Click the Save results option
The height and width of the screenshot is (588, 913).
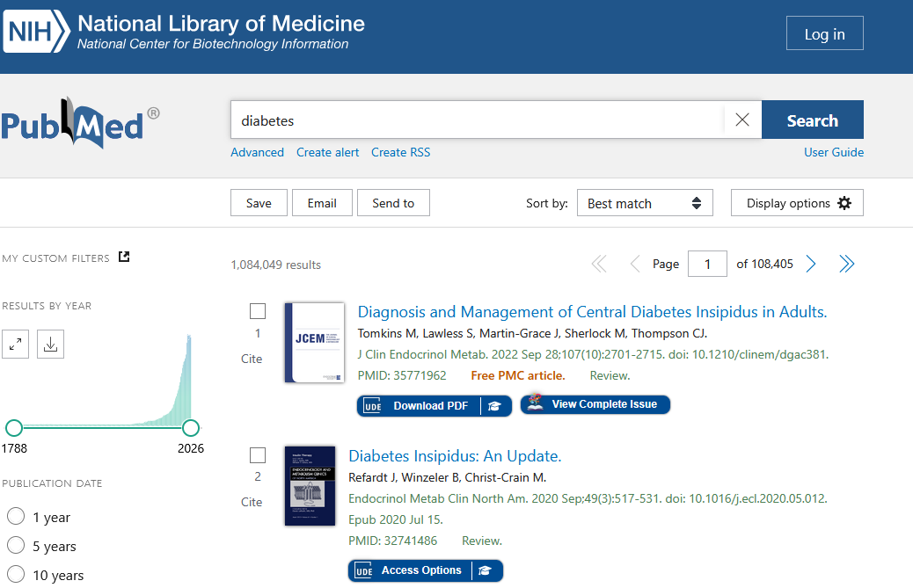point(259,202)
